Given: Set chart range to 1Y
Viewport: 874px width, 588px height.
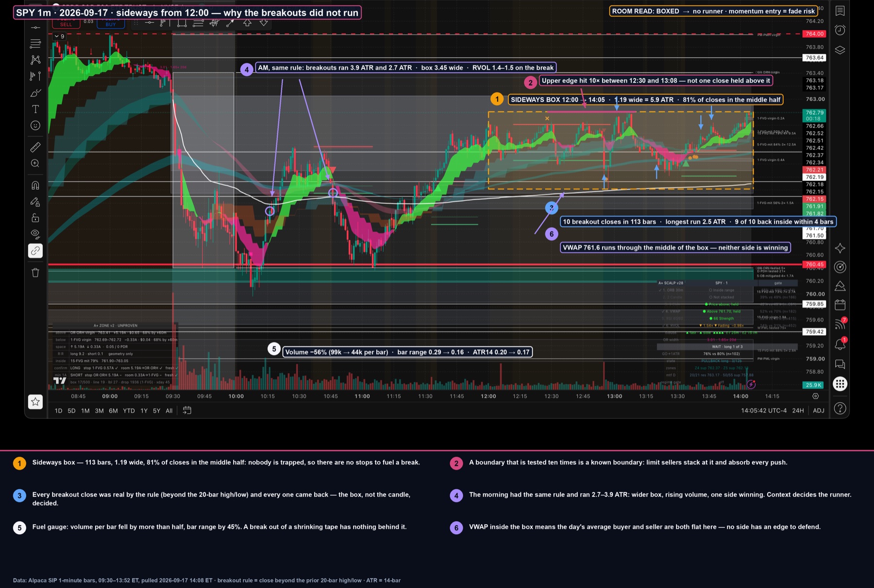Looking at the screenshot, I should pos(144,411).
